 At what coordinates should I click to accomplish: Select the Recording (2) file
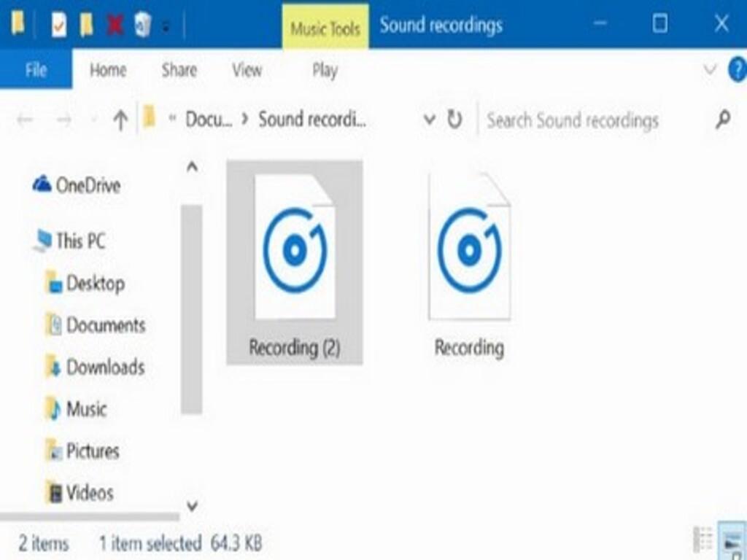[295, 262]
